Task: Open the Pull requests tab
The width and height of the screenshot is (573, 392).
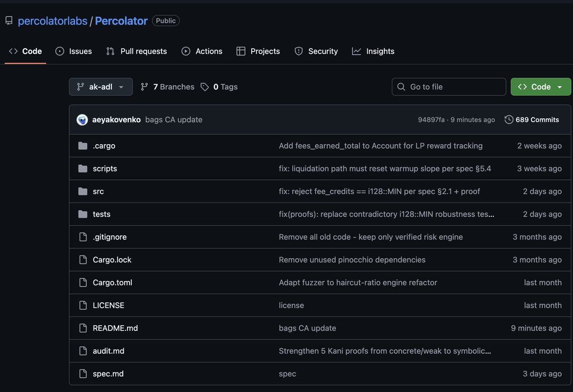Action: [137, 51]
